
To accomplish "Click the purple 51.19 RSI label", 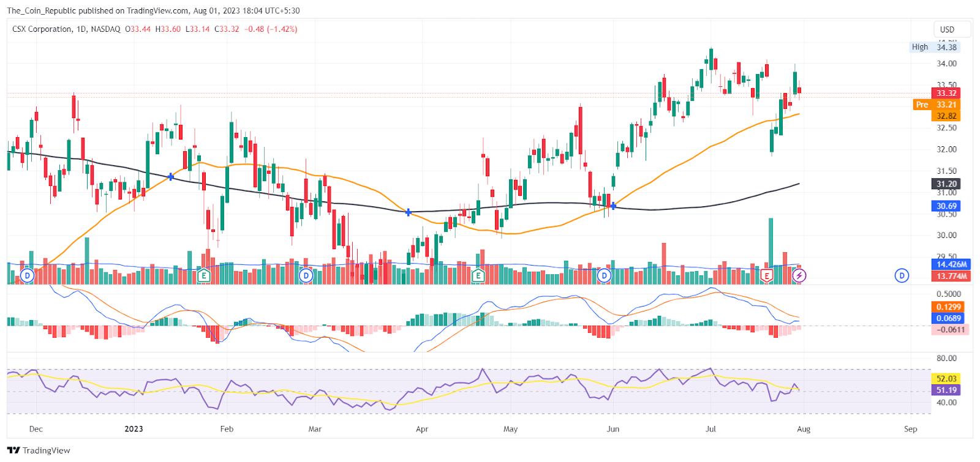I will click(x=946, y=390).
